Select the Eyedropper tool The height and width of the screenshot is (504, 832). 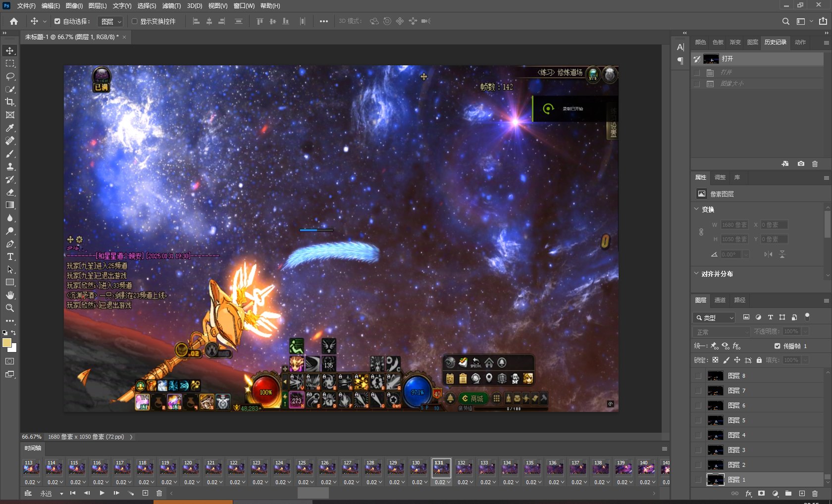10,128
